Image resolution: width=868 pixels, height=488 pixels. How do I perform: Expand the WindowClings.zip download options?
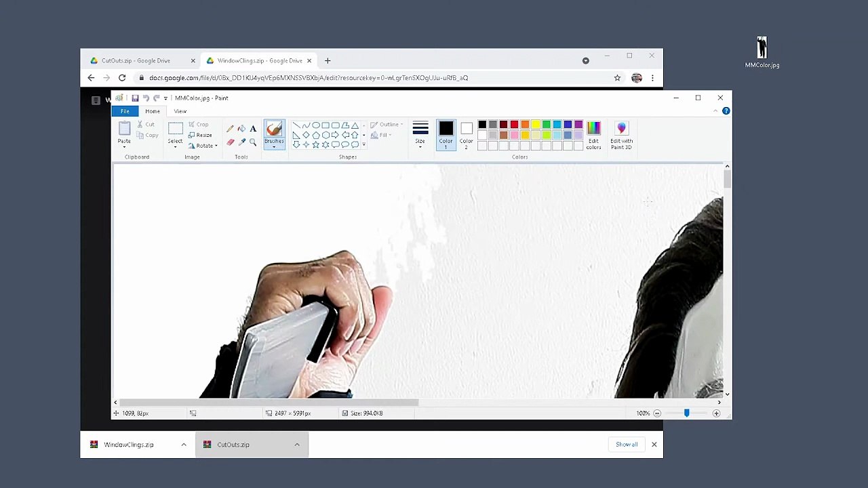click(184, 445)
